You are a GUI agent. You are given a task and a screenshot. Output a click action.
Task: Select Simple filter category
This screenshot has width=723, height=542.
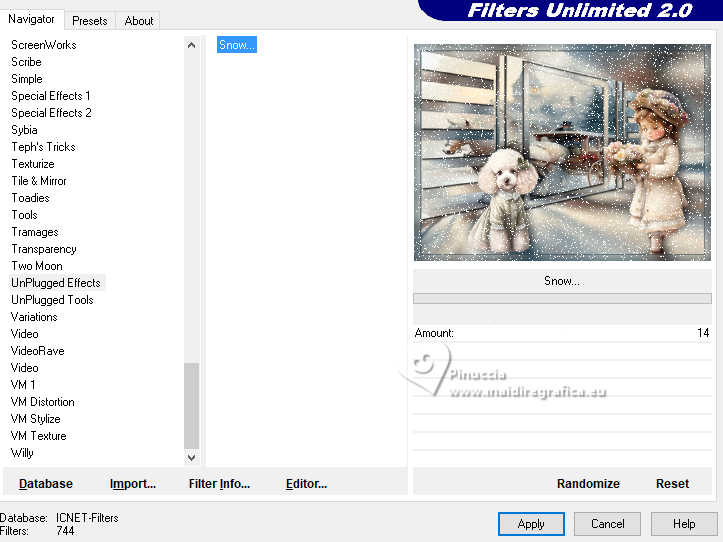tap(27, 79)
